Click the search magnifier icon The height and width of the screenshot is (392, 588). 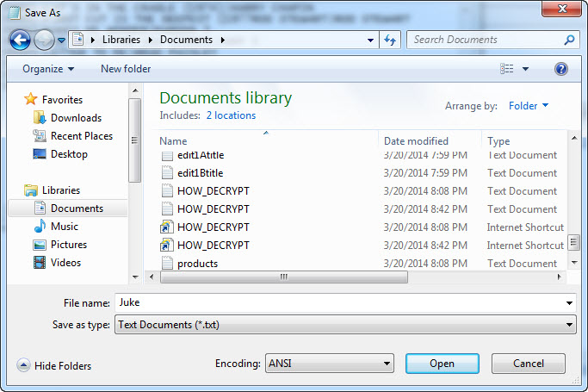coord(569,40)
